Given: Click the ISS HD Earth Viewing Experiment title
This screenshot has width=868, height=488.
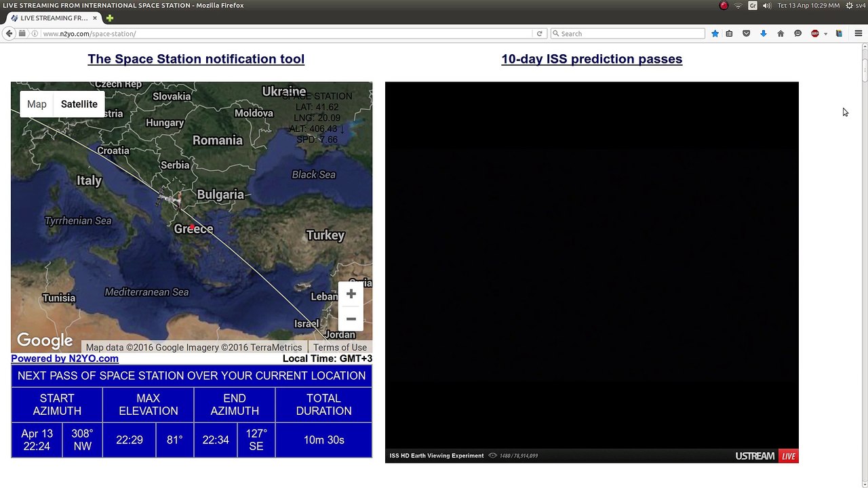Looking at the screenshot, I should pos(436,455).
